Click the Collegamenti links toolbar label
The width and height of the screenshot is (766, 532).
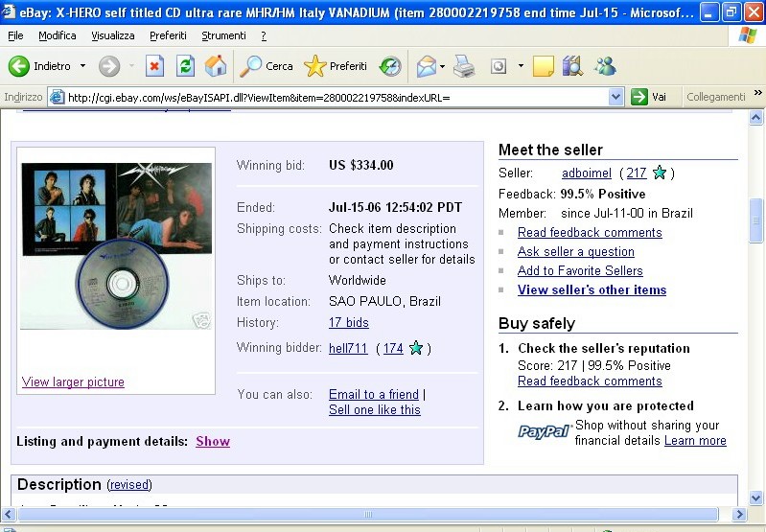[x=716, y=97]
